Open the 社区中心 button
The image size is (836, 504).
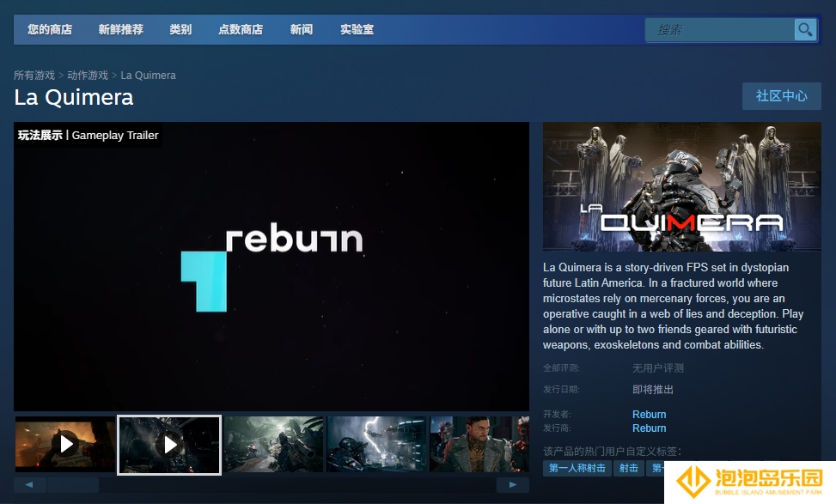click(782, 96)
